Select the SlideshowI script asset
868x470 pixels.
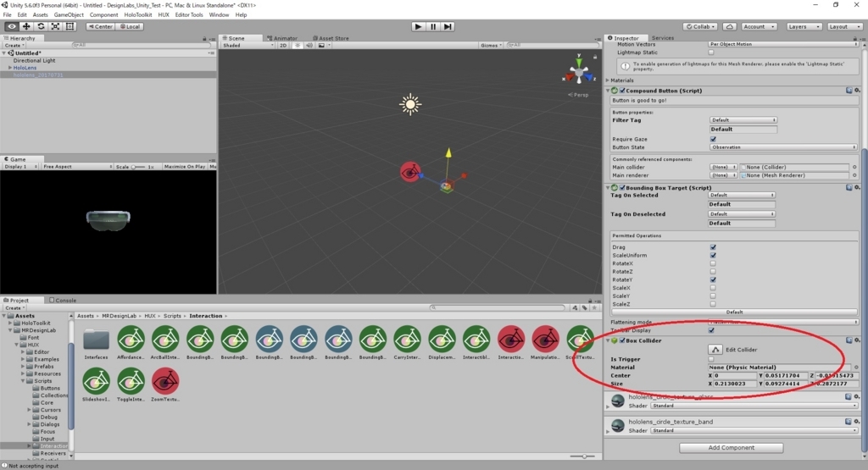pyautogui.click(x=97, y=385)
